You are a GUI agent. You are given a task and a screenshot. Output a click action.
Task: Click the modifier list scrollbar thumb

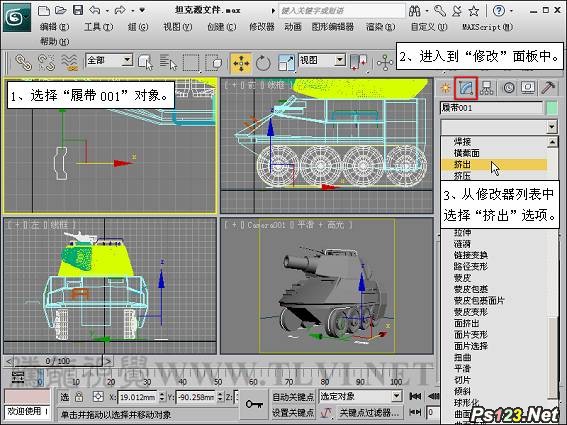pyautogui.click(x=552, y=358)
